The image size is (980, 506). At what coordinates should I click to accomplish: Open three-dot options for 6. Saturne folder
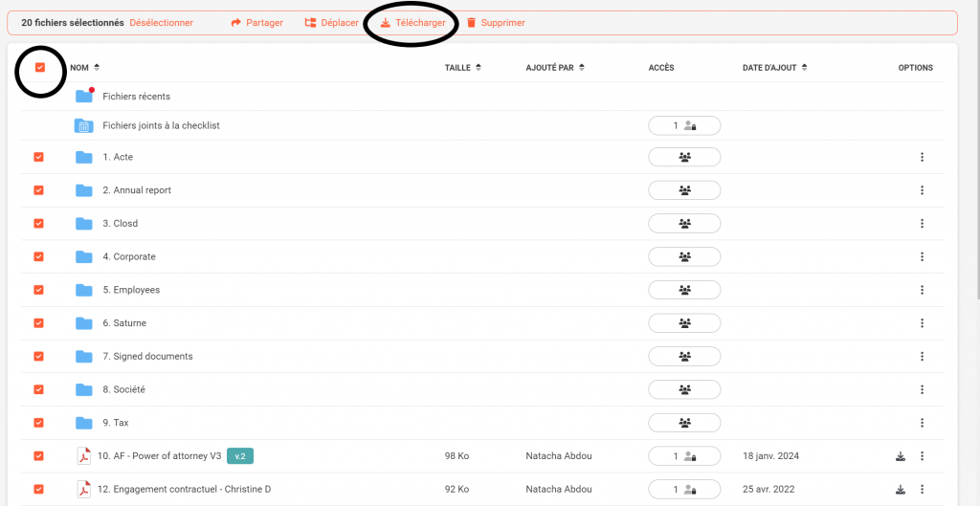point(922,323)
